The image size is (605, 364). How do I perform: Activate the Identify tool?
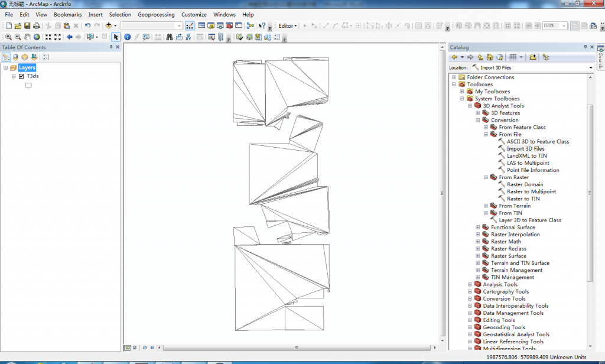[128, 37]
